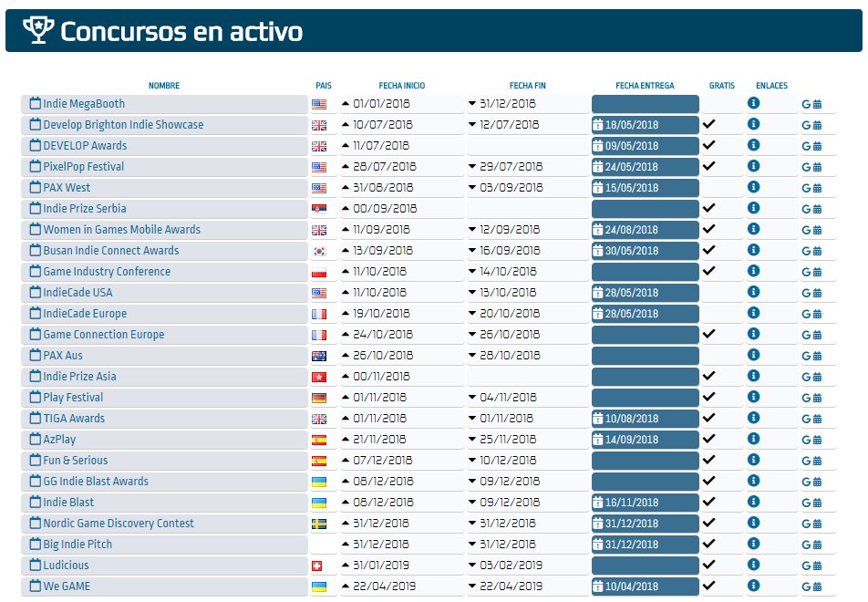Sort by FECHA ENTREGA column header
Image resolution: width=868 pixels, height=602 pixels.
pyautogui.click(x=645, y=86)
